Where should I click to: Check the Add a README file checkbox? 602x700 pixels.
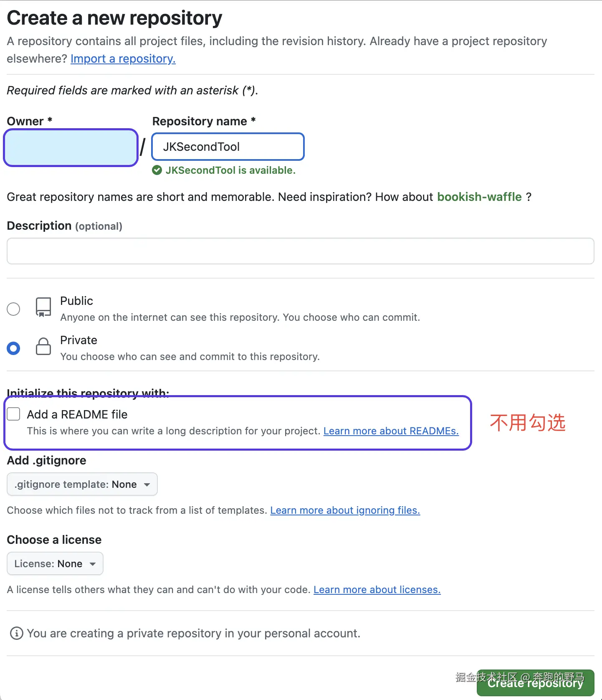[x=13, y=414]
